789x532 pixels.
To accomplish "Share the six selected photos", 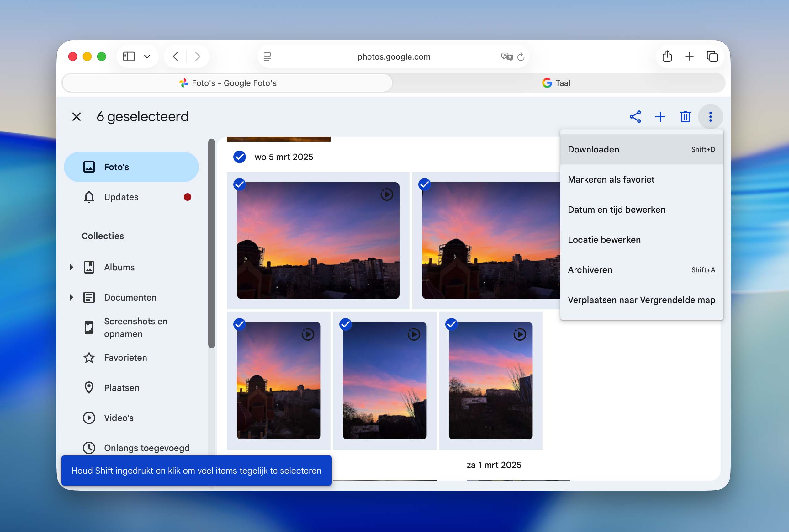I will [x=635, y=117].
